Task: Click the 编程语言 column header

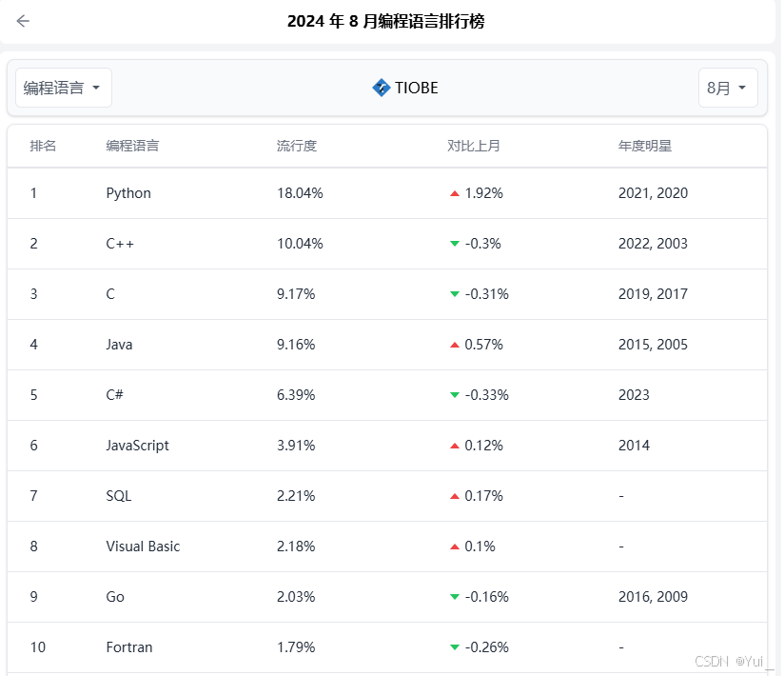Action: [132, 146]
